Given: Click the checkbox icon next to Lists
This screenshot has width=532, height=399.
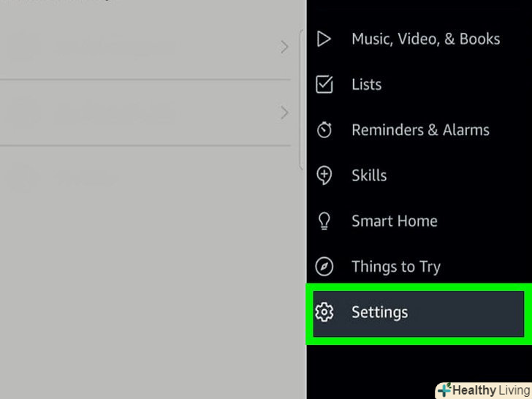Looking at the screenshot, I should click(x=324, y=84).
